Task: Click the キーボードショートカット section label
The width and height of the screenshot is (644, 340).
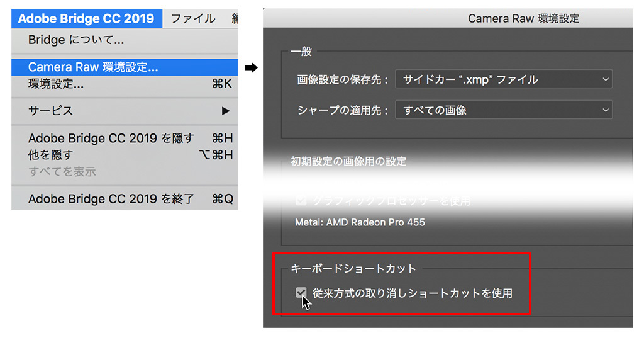Action: point(353,268)
